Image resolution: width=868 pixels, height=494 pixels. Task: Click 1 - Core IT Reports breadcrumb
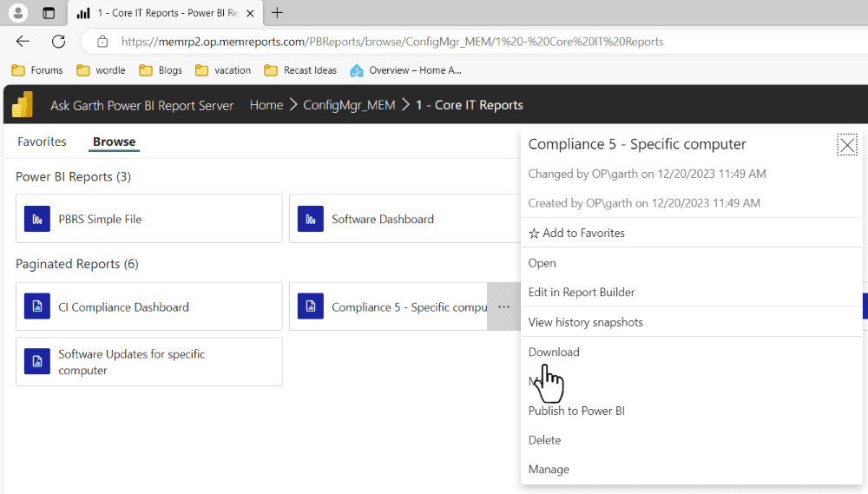point(470,105)
